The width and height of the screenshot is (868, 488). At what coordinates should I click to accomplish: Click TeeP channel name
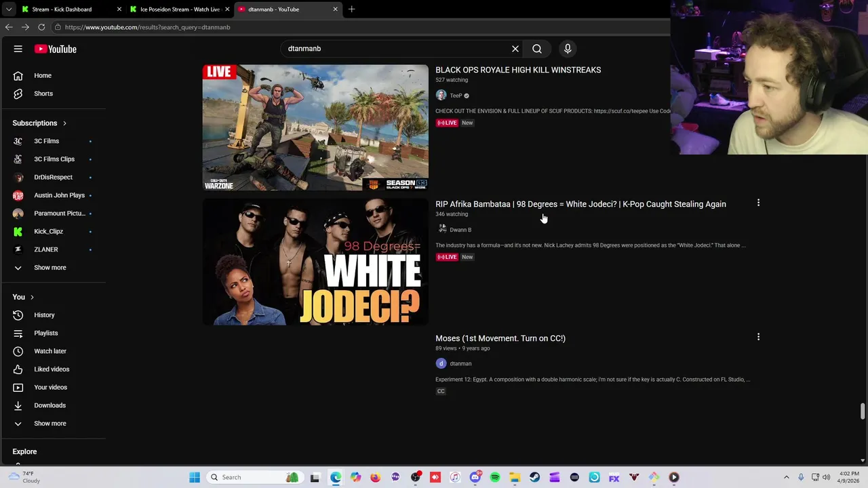[x=456, y=96]
